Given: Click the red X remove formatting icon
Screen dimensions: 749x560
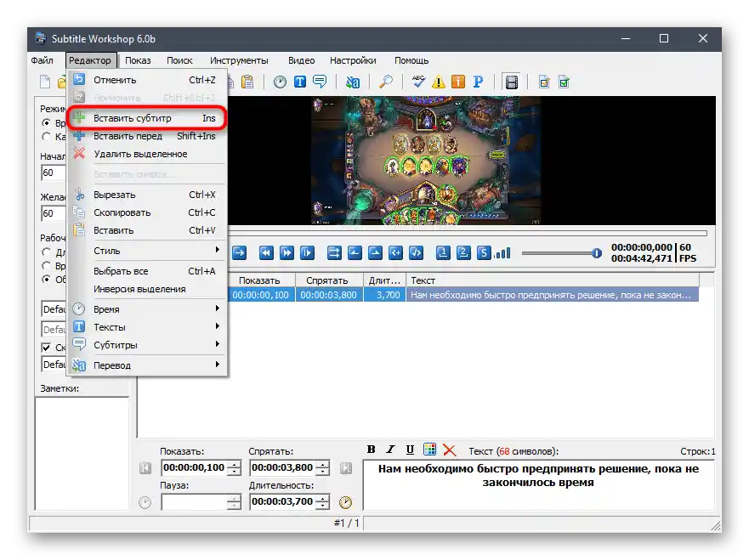Looking at the screenshot, I should click(449, 450).
